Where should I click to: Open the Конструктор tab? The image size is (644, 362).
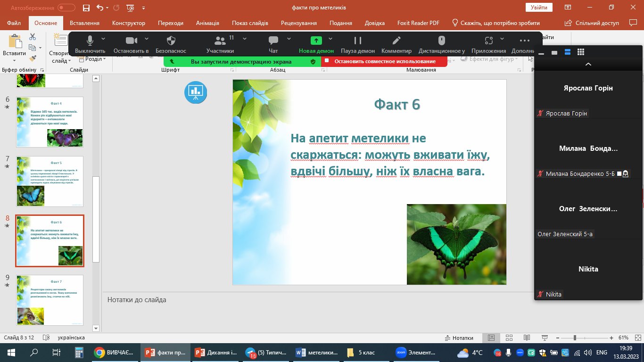click(129, 23)
